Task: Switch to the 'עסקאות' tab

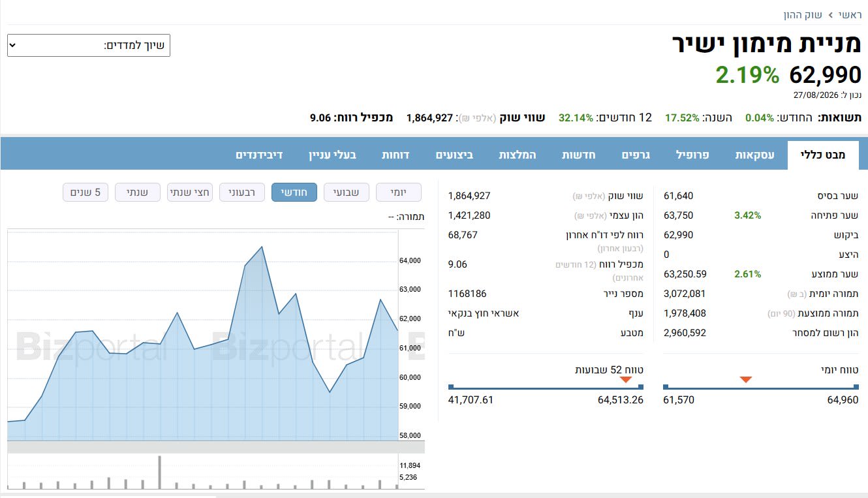Action: [755, 155]
